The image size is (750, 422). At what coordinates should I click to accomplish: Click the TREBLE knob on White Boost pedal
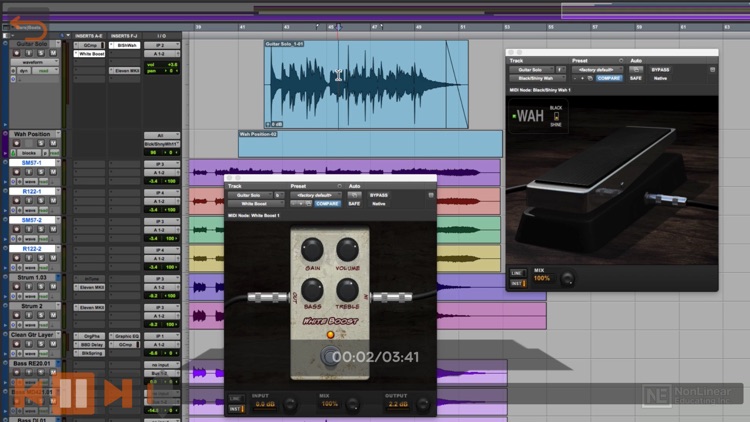pos(347,290)
